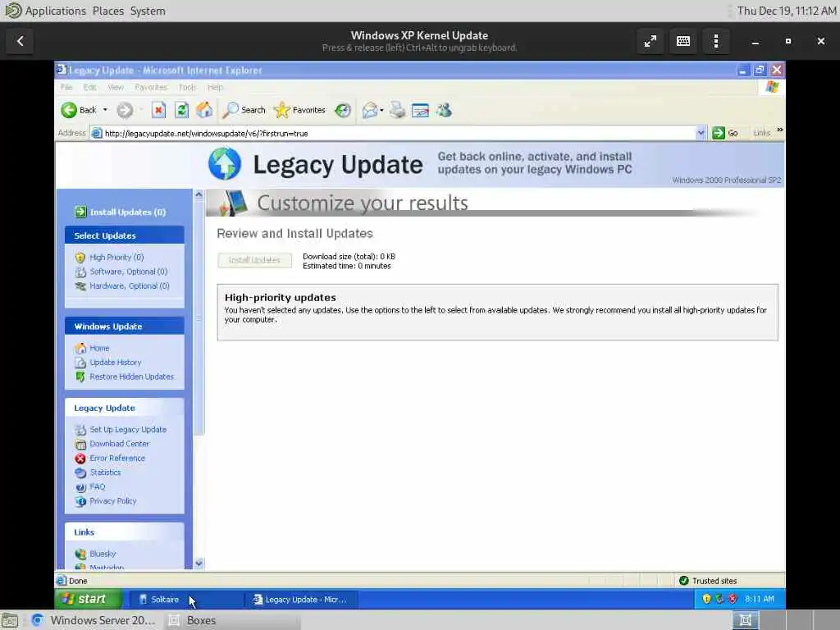The image size is (840, 630).
Task: Open the FAQ link
Action: coord(98,487)
